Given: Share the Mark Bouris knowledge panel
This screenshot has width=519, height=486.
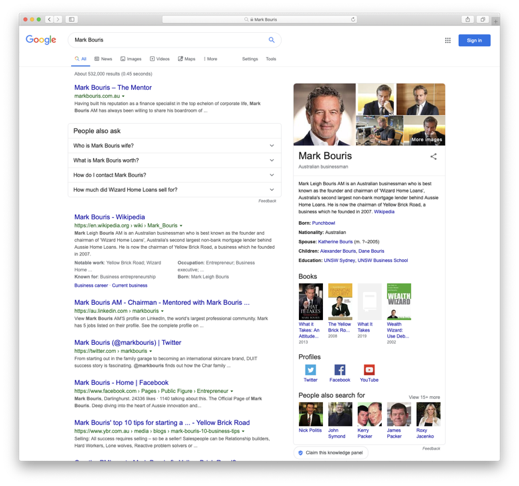Looking at the screenshot, I should pyautogui.click(x=433, y=156).
